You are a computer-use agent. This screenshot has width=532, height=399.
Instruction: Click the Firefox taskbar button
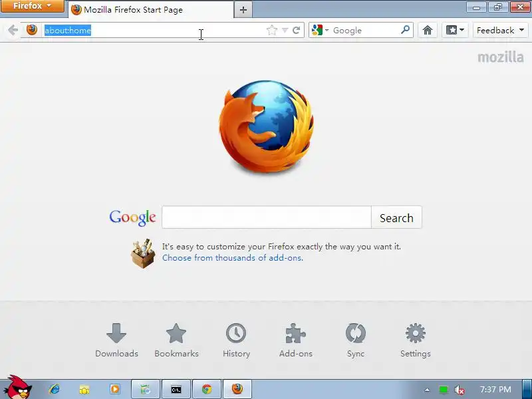(237, 389)
